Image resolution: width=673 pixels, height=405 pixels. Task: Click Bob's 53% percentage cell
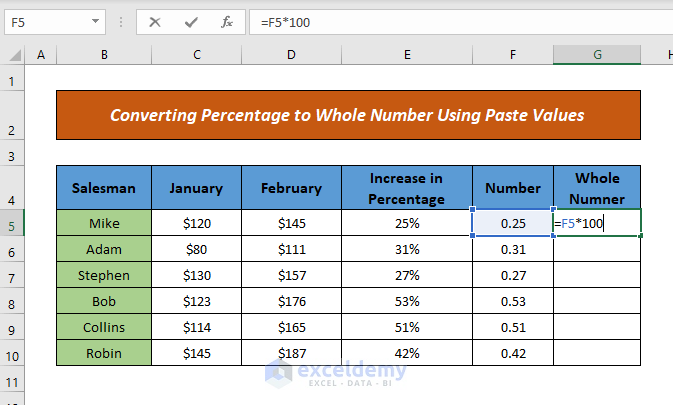(x=406, y=301)
